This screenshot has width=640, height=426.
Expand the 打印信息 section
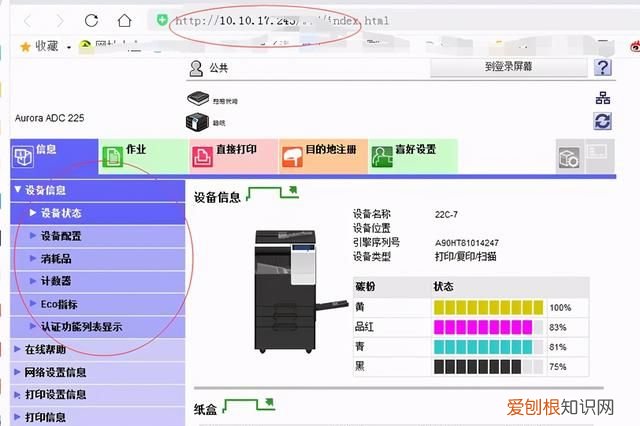(x=98, y=417)
